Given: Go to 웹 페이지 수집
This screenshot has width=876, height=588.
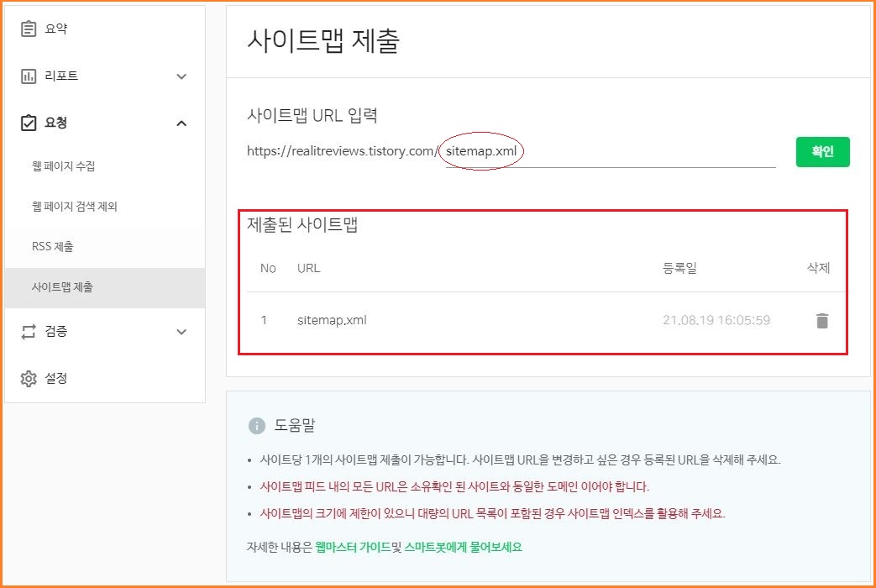Looking at the screenshot, I should (x=63, y=166).
